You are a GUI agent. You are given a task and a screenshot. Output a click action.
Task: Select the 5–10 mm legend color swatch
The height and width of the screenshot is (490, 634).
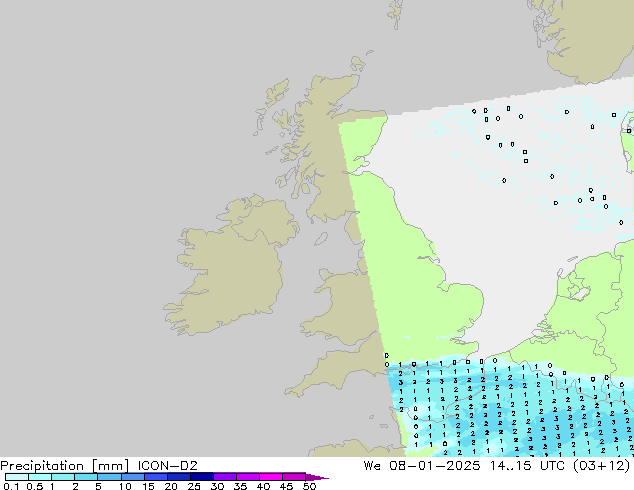tap(109, 477)
